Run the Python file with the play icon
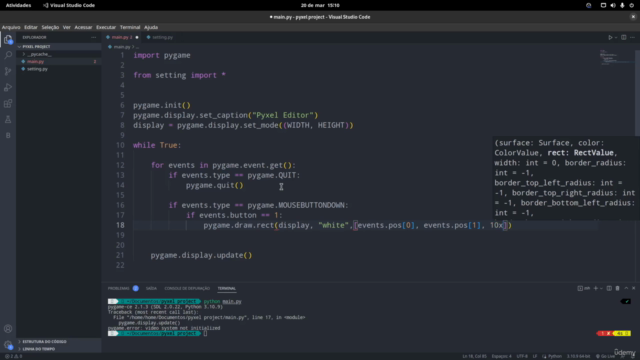The image size is (640, 360). 610,37
